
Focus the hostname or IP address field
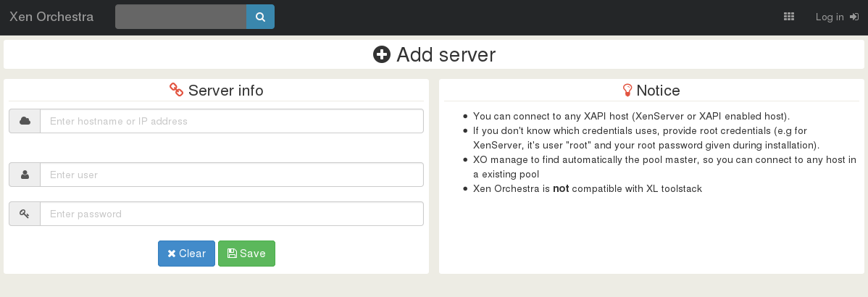point(232,120)
